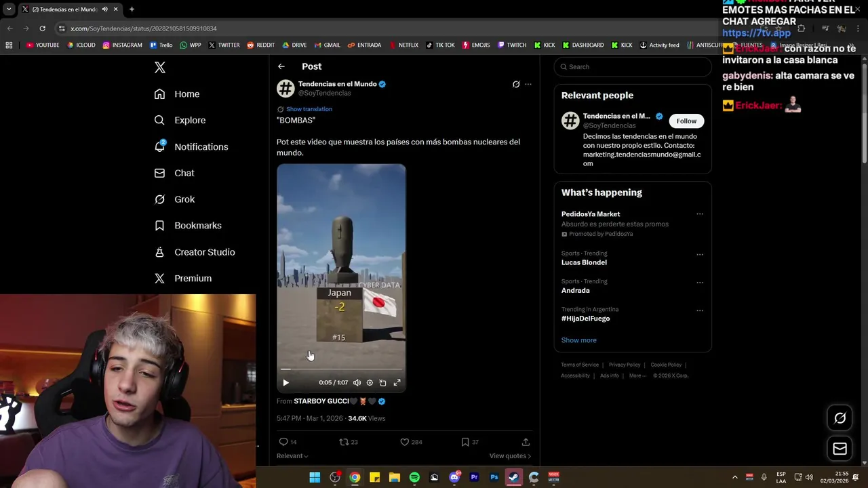Screen dimensions: 868x488
Task: Open the Lucas Blondel trend
Action: [x=584, y=262]
